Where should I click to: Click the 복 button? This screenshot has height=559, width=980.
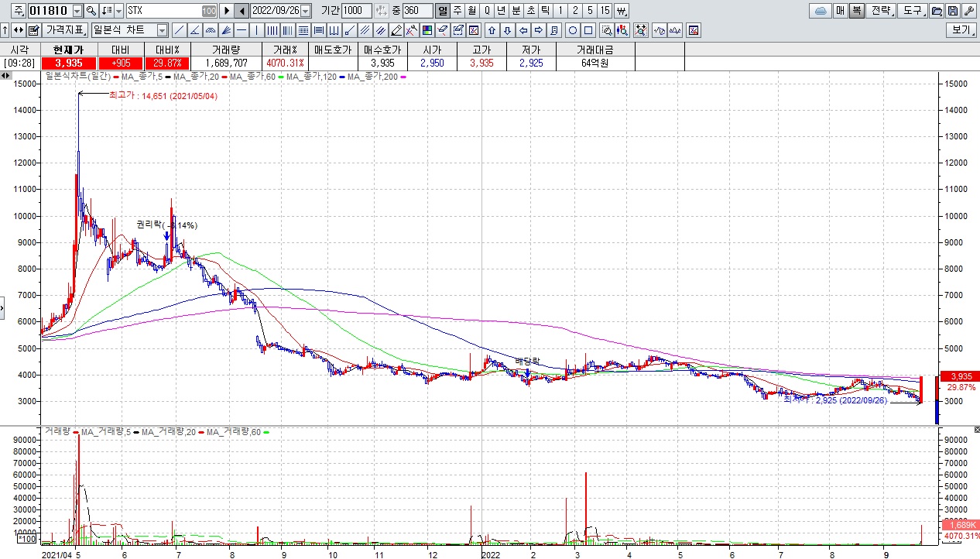pos(856,11)
